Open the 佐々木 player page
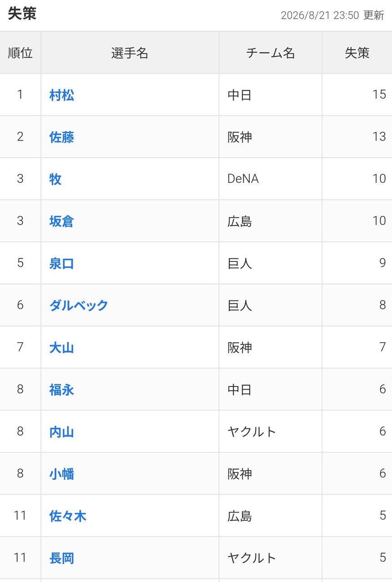392x582 pixels. (68, 516)
